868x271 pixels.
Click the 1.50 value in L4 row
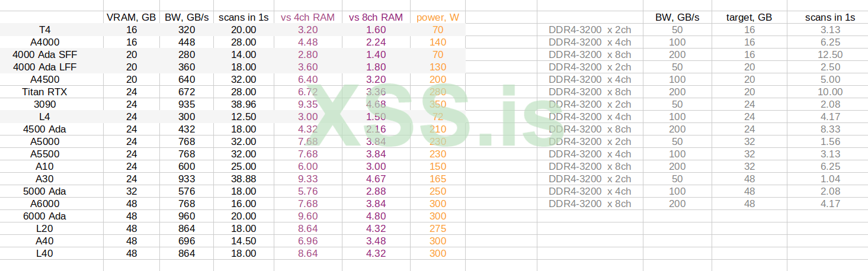pyautogui.click(x=376, y=117)
